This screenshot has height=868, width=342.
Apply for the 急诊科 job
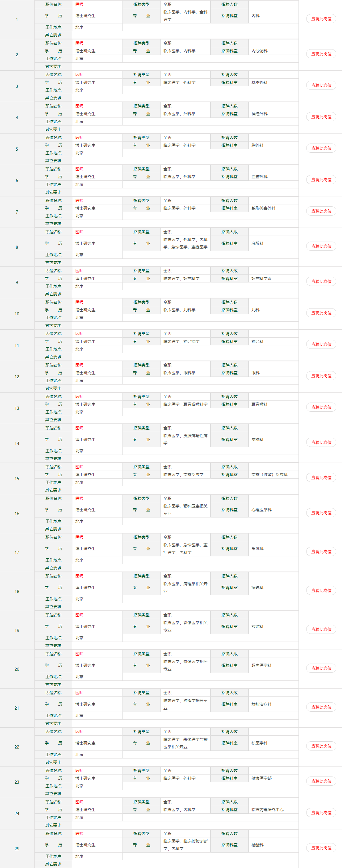click(x=321, y=552)
